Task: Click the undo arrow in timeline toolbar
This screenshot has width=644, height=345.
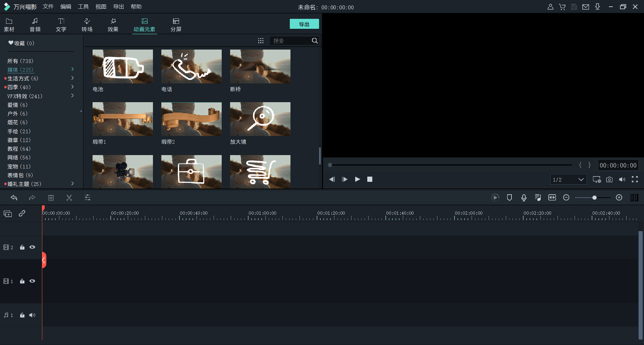Action: (x=14, y=198)
